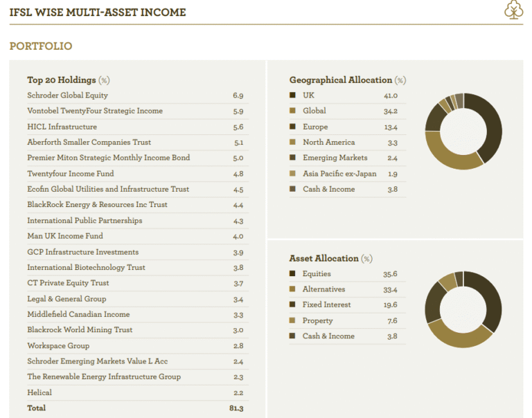This screenshot has width=532, height=418.
Task: Click the Alternatives legend color swatch
Action: click(292, 289)
